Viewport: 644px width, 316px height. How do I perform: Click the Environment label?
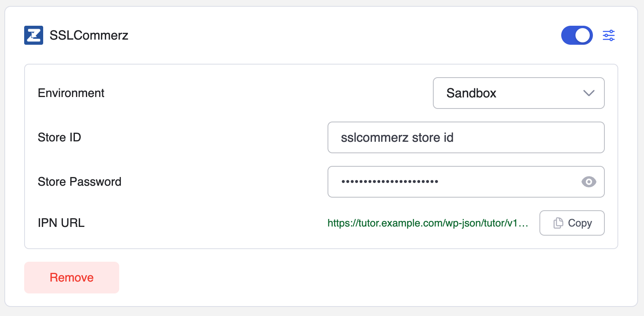click(x=71, y=93)
